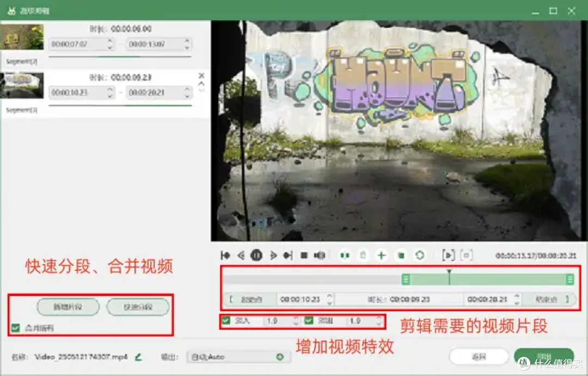This screenshot has height=376, width=588.
Task: Click the stepper of first segment start 00:00:07.07
Action: 110,44
